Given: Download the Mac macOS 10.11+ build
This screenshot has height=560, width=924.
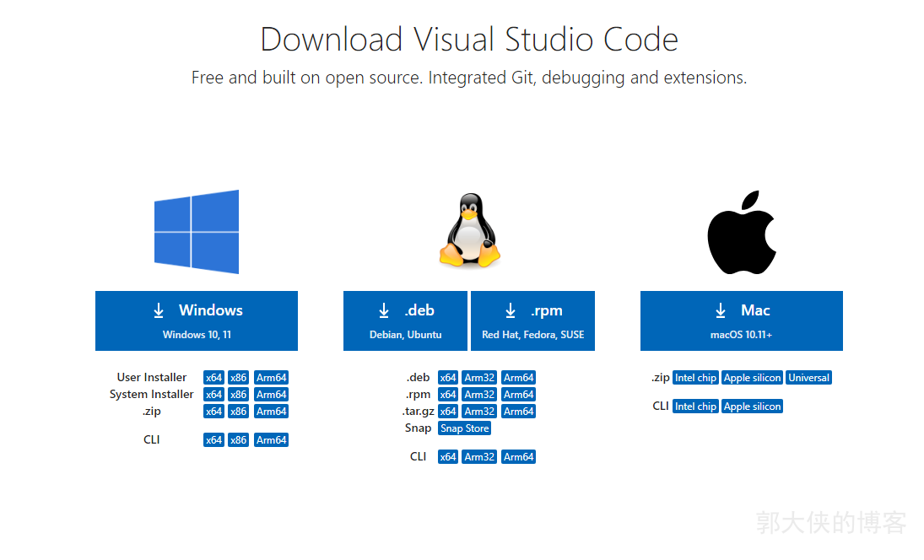Looking at the screenshot, I should (742, 321).
